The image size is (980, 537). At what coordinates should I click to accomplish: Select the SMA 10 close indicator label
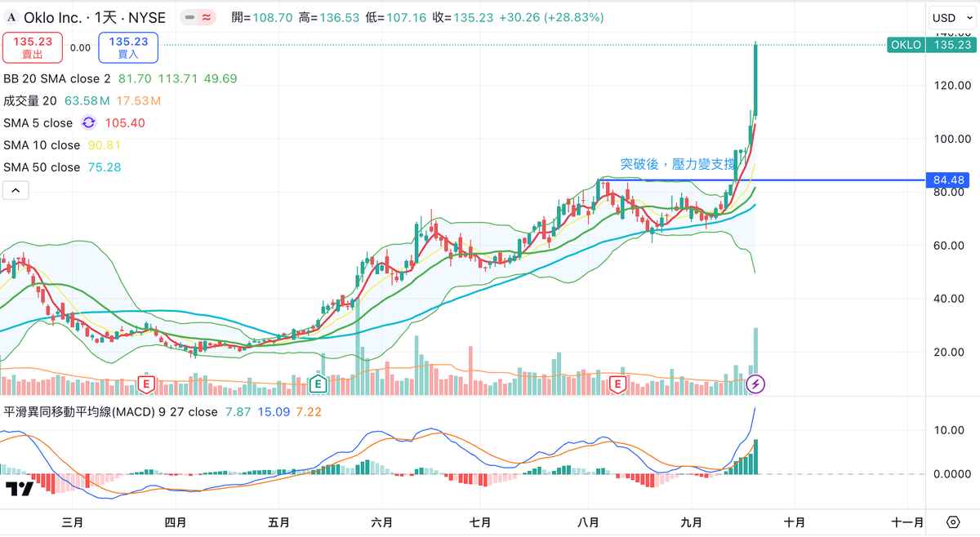(42, 145)
